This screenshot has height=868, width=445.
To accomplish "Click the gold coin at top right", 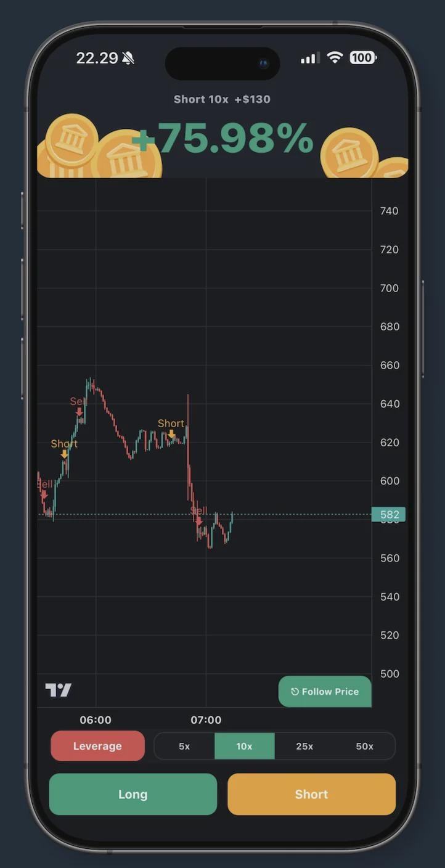I will pyautogui.click(x=349, y=152).
